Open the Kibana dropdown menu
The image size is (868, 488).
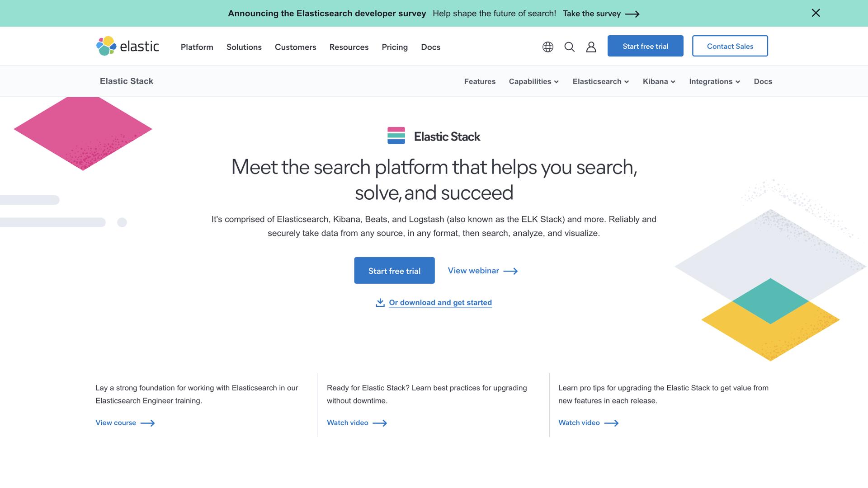coord(659,82)
